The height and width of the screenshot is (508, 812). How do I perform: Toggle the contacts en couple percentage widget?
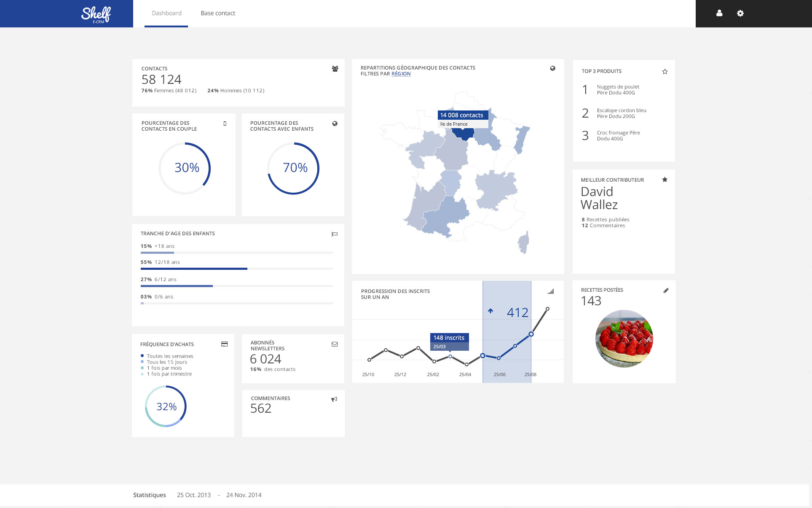(x=225, y=124)
